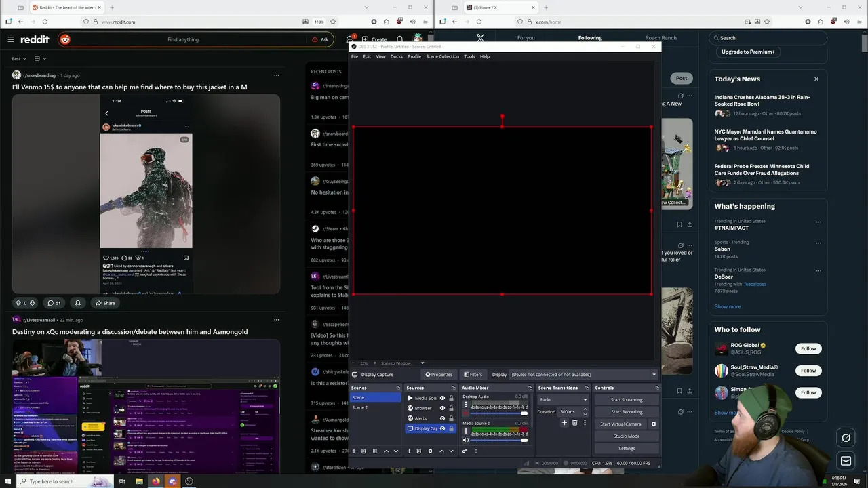Open OBS File menu

(354, 56)
